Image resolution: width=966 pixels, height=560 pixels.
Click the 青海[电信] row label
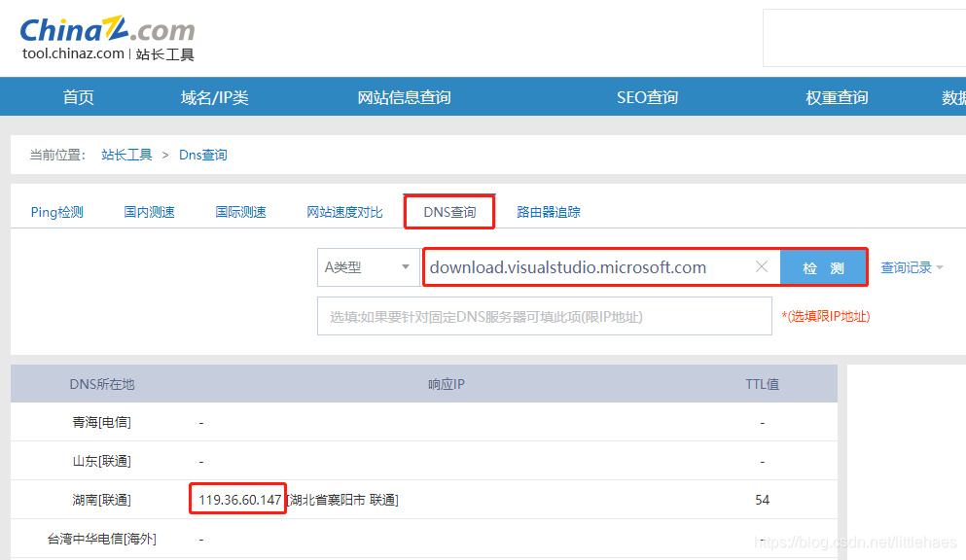[x=101, y=422]
